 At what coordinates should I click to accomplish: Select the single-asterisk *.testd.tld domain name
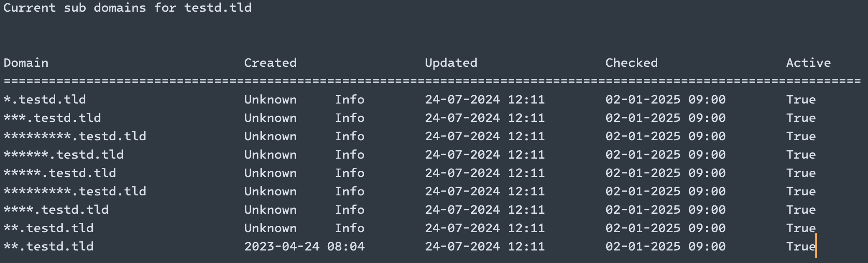(x=45, y=99)
